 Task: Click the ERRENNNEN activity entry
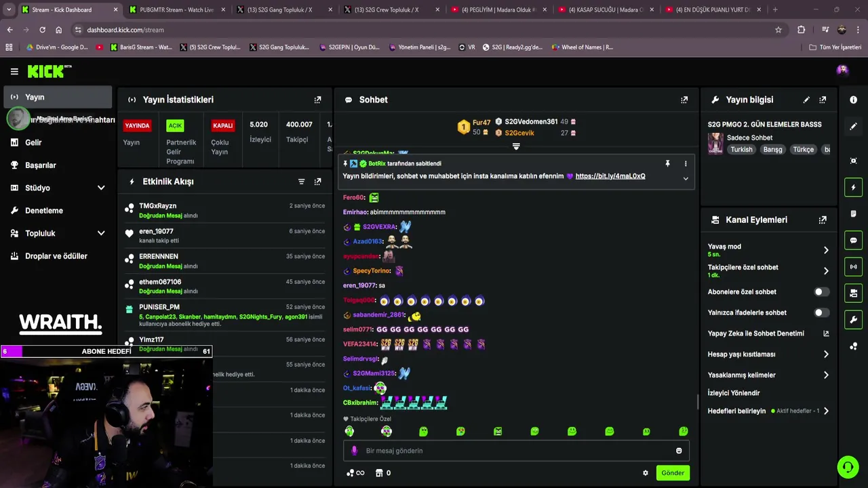pos(225,261)
